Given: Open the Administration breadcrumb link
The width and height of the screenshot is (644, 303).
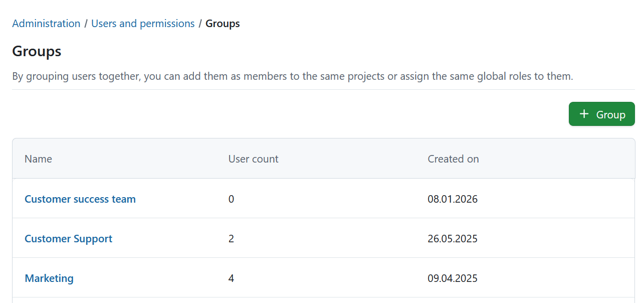Looking at the screenshot, I should [x=46, y=23].
